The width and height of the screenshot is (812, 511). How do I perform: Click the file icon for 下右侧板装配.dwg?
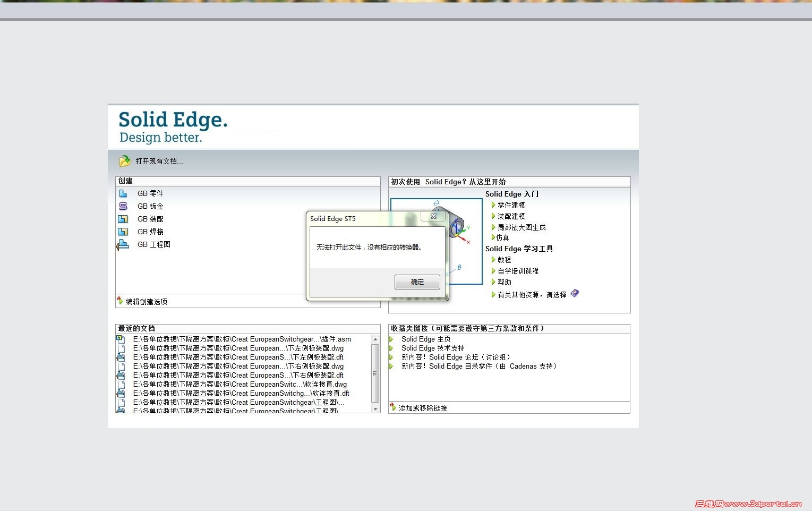click(121, 366)
